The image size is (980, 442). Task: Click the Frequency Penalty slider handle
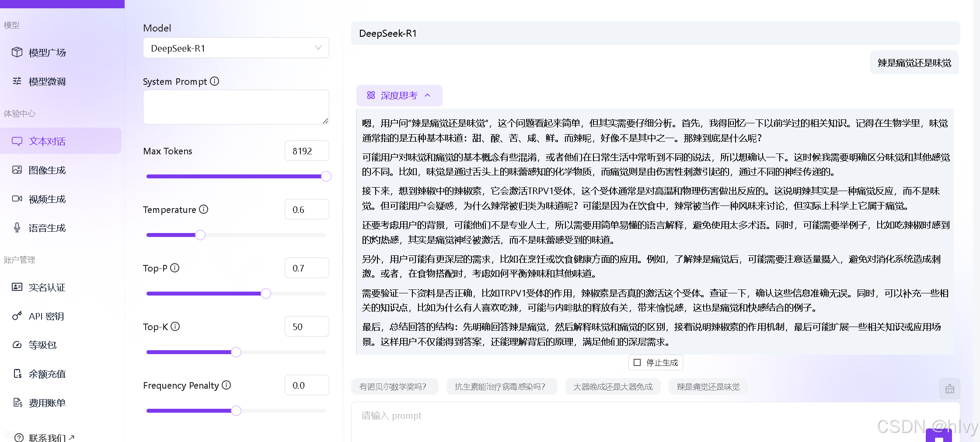coord(236,411)
